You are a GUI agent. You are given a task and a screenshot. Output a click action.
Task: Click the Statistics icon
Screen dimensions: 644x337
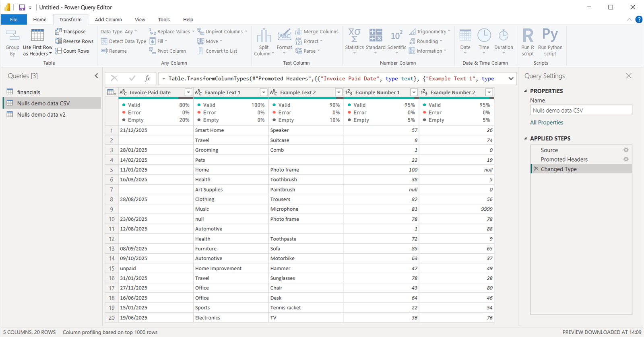[x=354, y=35]
